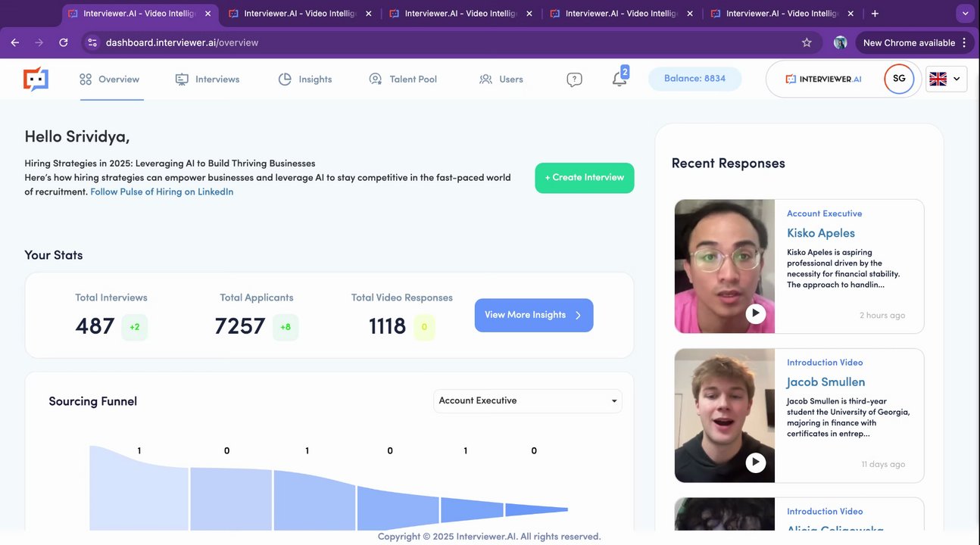Open Chrome three-dot menu

[x=964, y=42]
